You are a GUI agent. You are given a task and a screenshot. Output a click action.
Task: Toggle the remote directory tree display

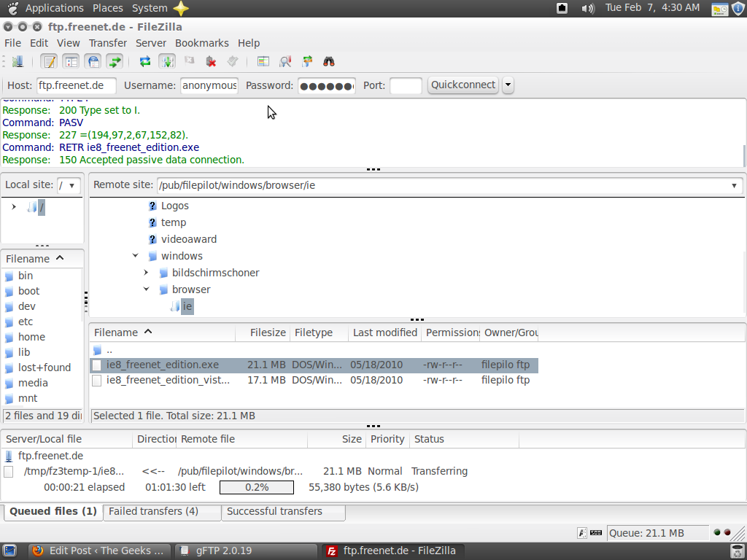click(x=93, y=61)
